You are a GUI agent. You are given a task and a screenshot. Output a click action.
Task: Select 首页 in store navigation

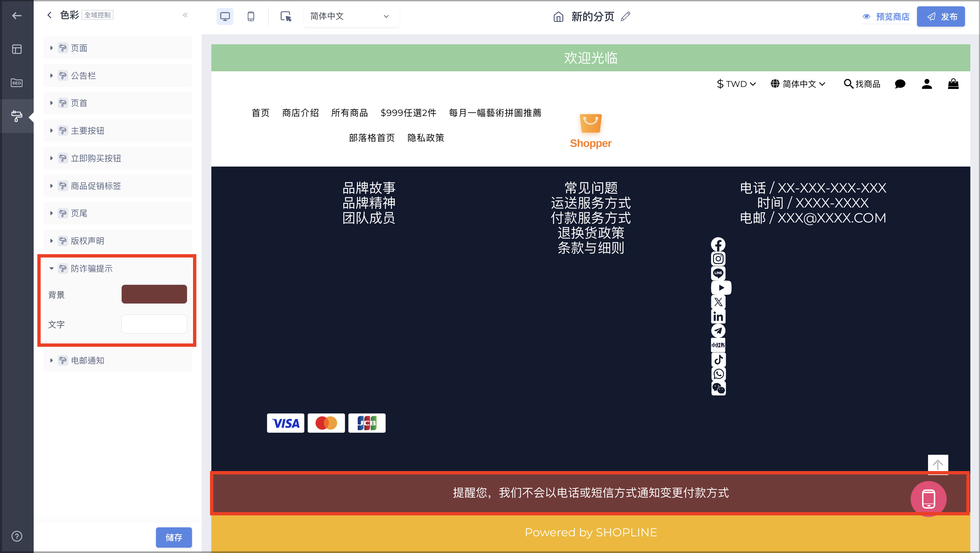(x=261, y=113)
